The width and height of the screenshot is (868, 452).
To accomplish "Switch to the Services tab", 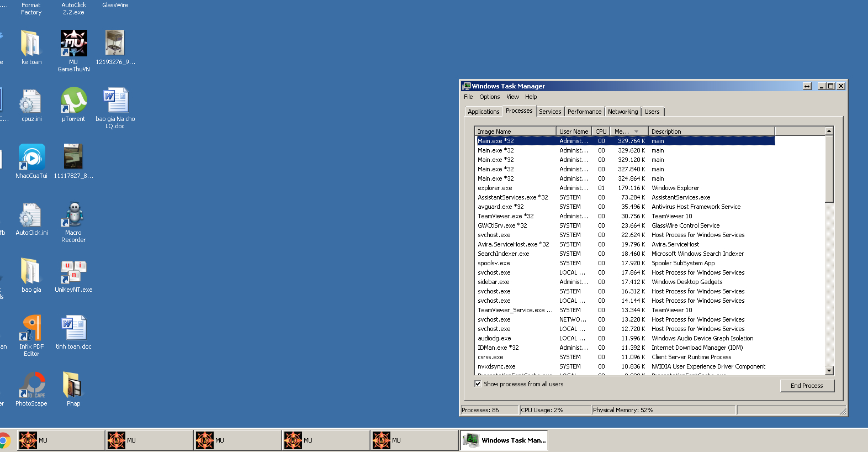I will 550,112.
